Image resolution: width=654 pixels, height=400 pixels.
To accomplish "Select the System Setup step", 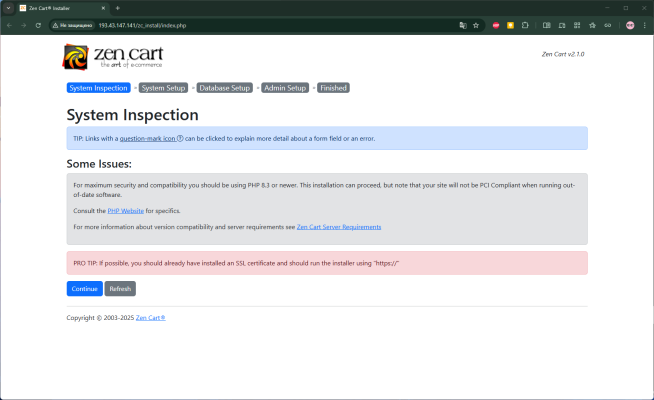I will tap(163, 88).
